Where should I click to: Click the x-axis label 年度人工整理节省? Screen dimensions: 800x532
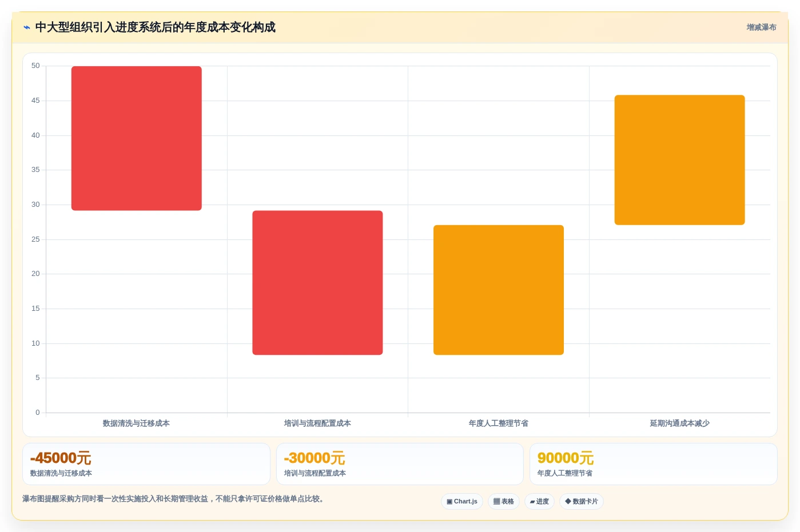(x=499, y=423)
